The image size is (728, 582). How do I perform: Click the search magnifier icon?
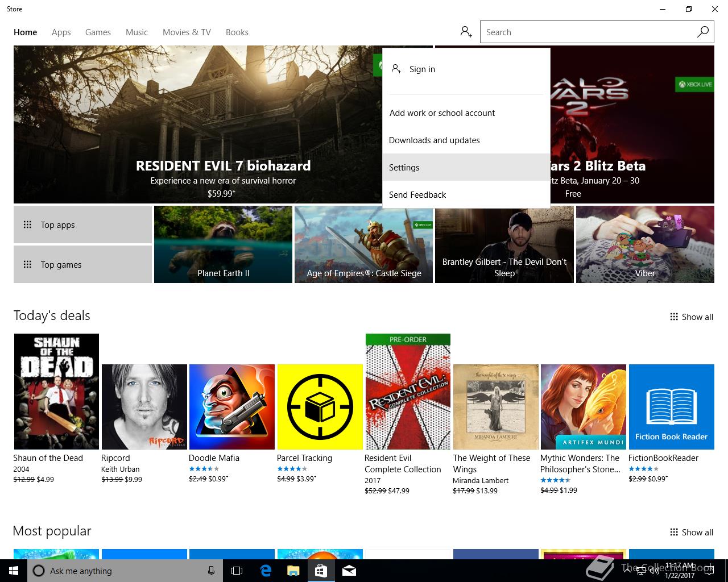coord(703,32)
